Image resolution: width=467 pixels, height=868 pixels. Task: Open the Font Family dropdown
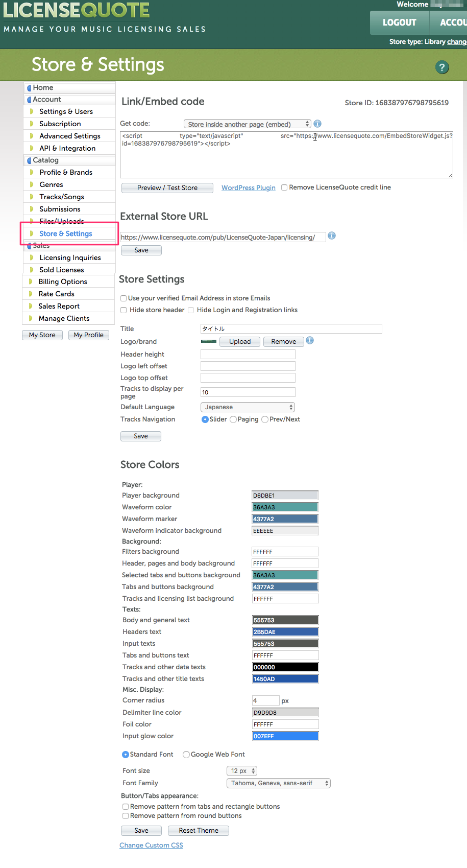click(278, 783)
